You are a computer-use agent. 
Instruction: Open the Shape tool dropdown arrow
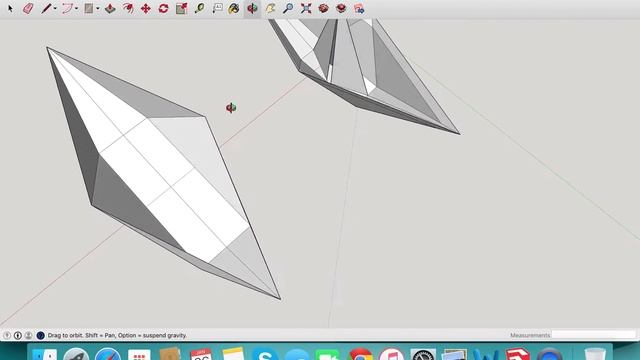click(98, 9)
